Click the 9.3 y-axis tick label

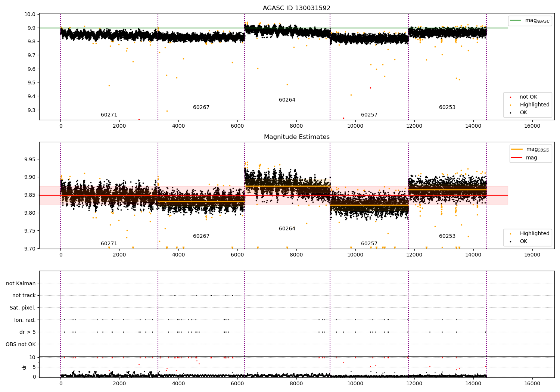pyautogui.click(x=32, y=110)
